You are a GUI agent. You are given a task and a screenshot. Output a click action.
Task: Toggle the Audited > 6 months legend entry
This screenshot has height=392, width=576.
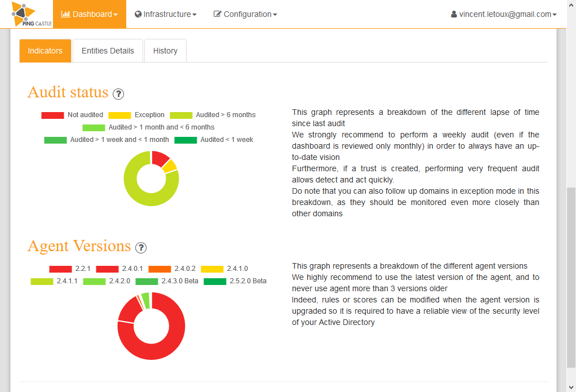point(212,115)
